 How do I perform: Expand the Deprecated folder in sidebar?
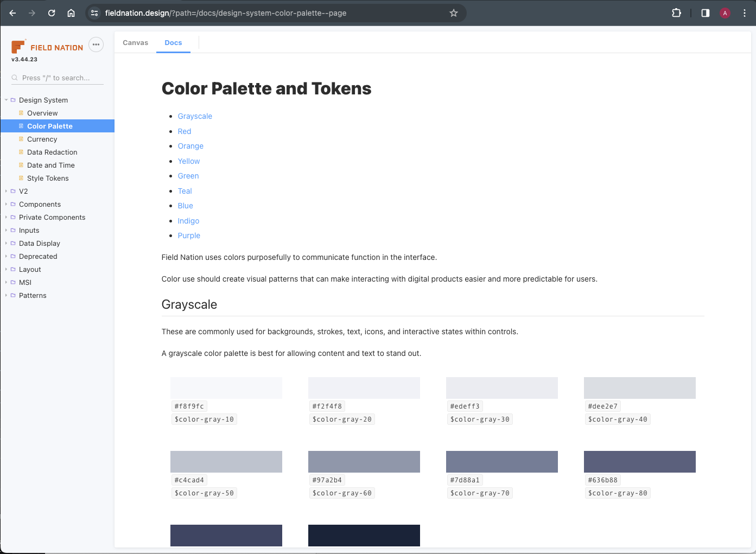coord(37,256)
